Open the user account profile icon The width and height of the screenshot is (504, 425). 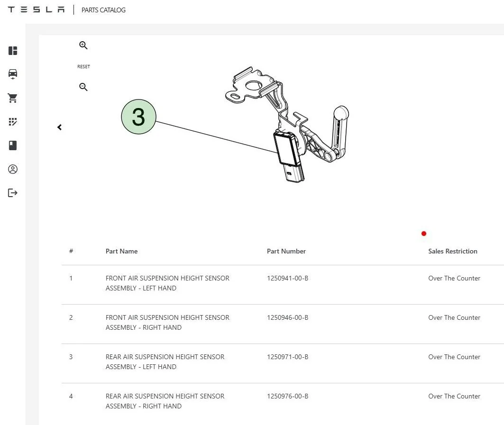(13, 169)
